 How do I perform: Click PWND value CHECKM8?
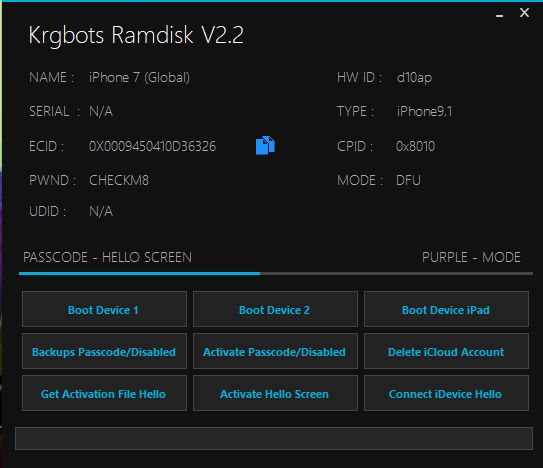pos(119,180)
